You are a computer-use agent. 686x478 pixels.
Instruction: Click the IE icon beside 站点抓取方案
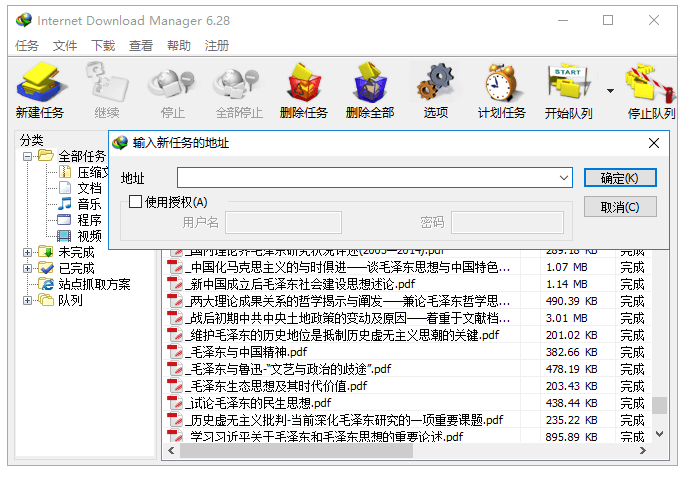46,284
